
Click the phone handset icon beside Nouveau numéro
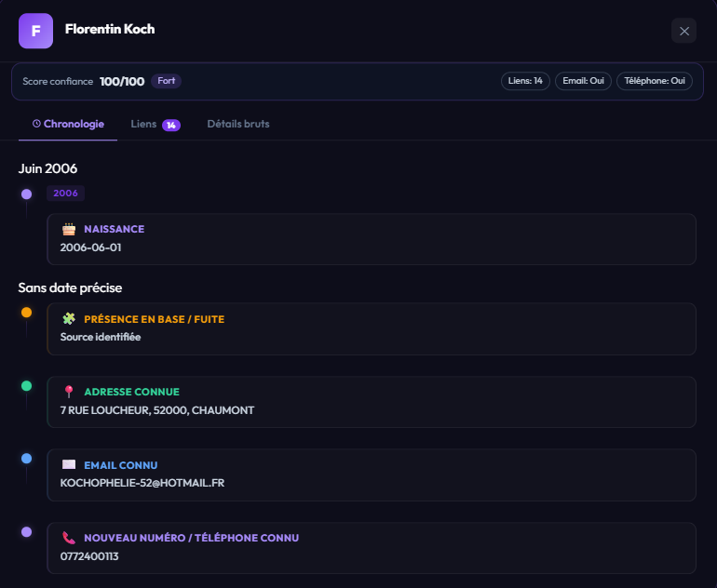pos(69,538)
